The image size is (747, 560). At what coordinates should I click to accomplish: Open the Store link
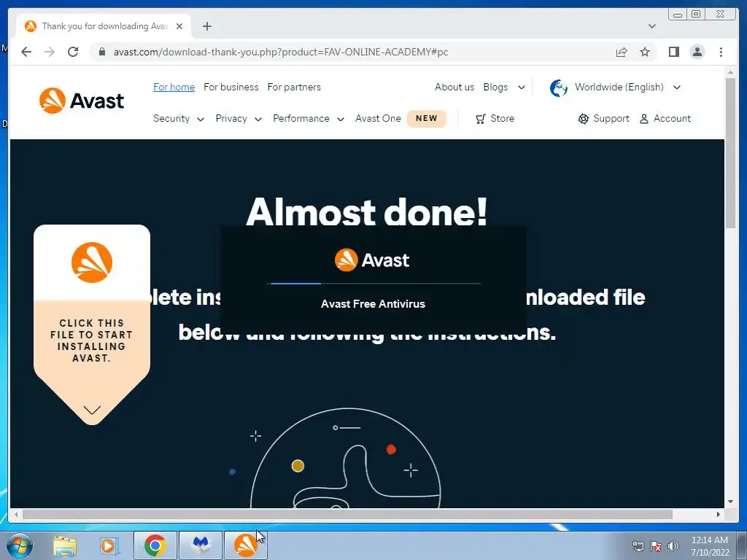coord(502,119)
